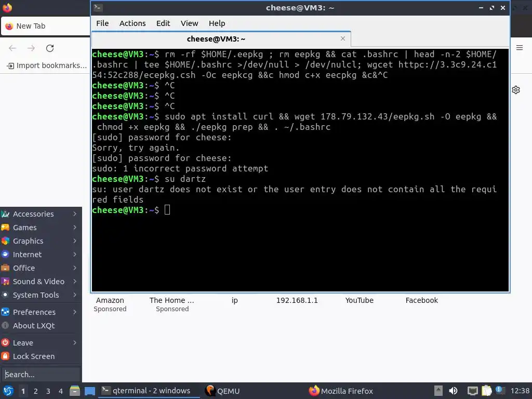Click the terminal icon in qterminal title bar
The height and width of the screenshot is (399, 532).
pos(98,7)
